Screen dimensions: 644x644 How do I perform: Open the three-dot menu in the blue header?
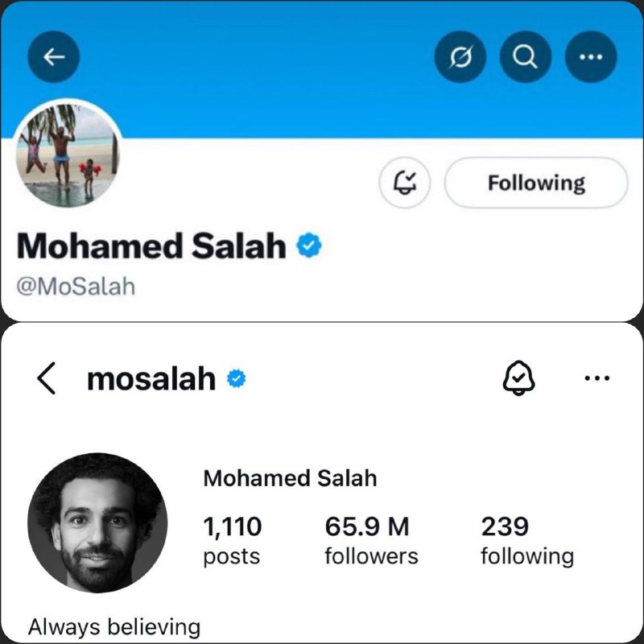tap(591, 57)
